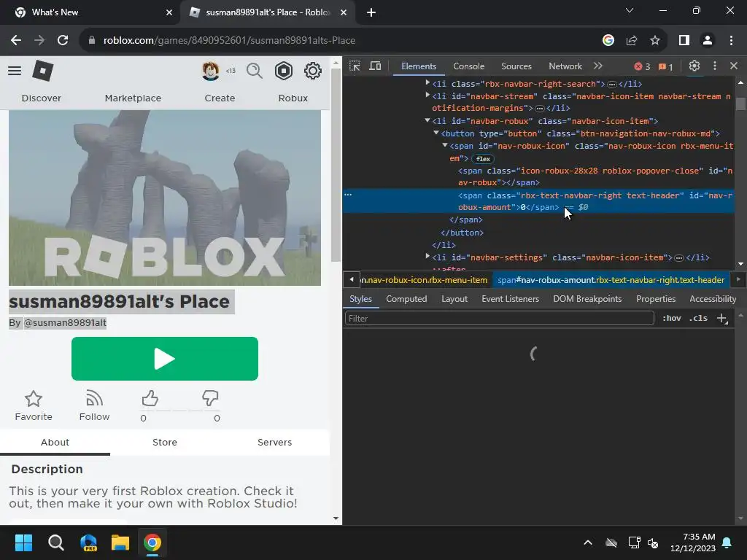Open the Layout pane tab
Image resolution: width=747 pixels, height=560 pixels.
pos(454,299)
